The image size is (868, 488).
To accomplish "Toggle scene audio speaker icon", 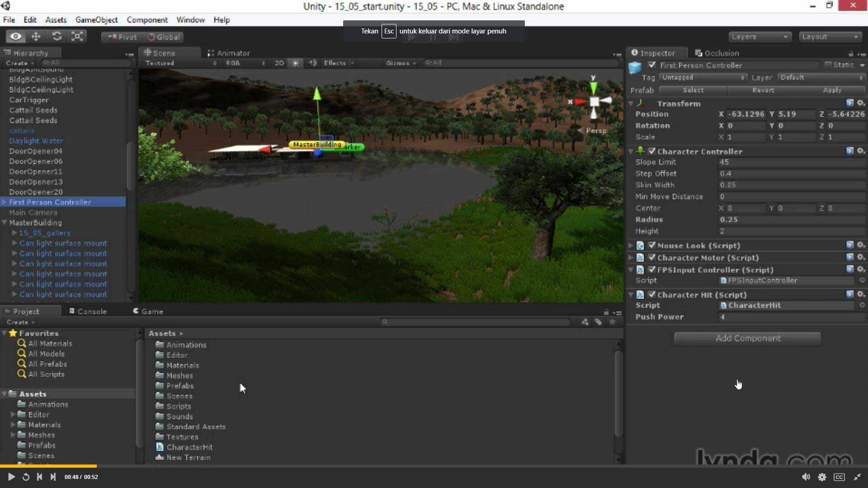I will 312,63.
